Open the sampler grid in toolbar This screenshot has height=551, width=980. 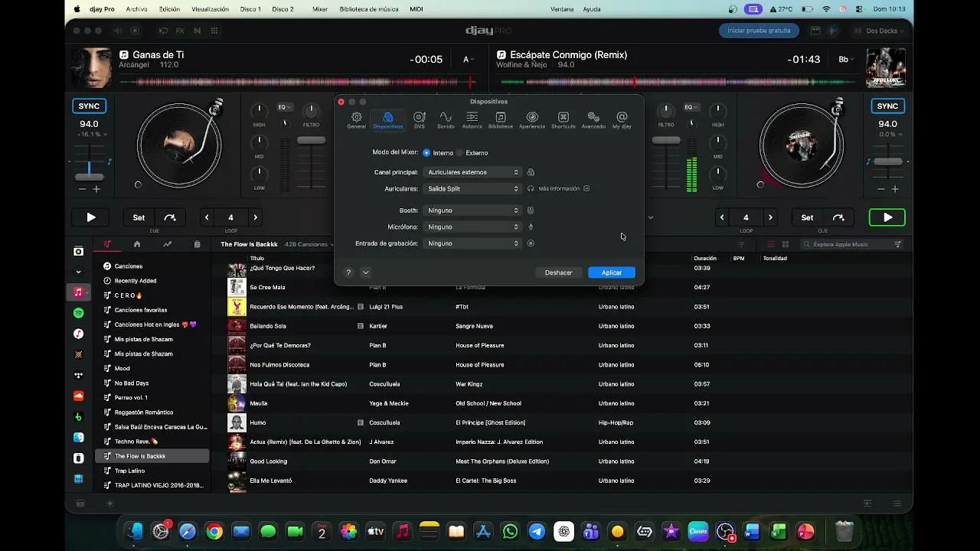pos(214,31)
